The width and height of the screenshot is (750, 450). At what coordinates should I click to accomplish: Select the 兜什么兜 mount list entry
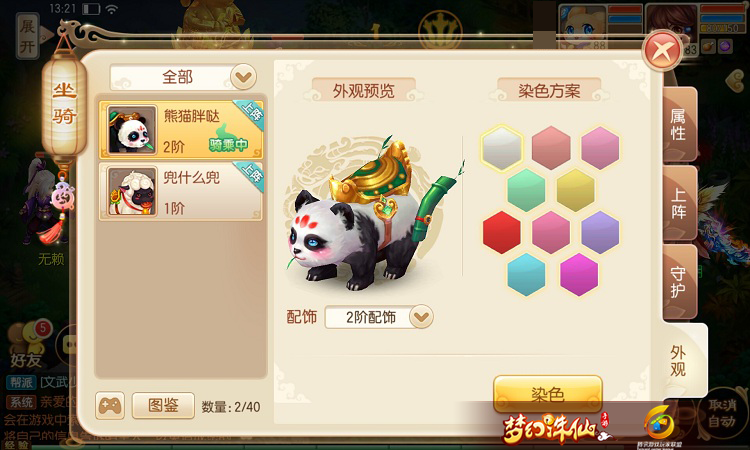[181, 191]
